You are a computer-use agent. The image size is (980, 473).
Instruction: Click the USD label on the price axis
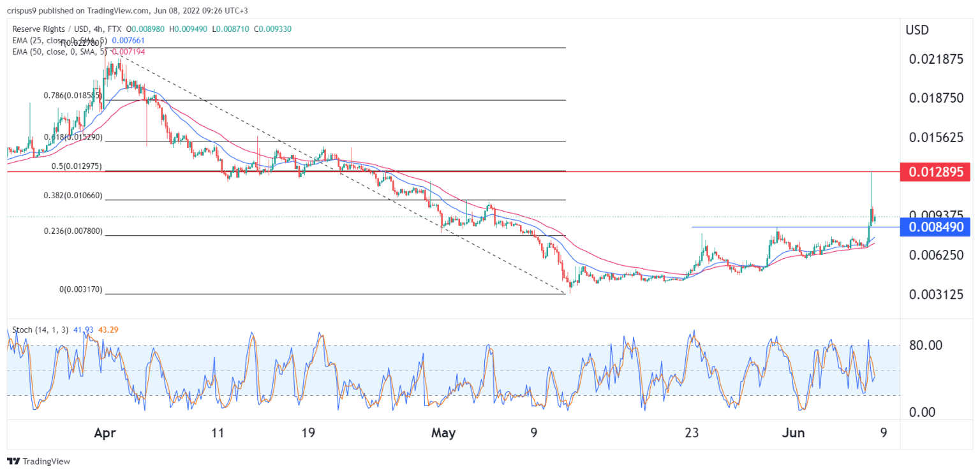pos(916,29)
